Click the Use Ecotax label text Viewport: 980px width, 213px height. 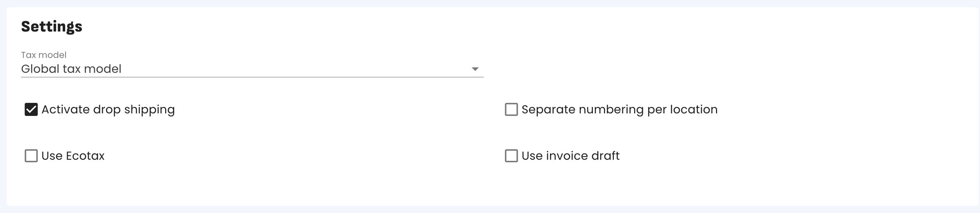pos(73,156)
